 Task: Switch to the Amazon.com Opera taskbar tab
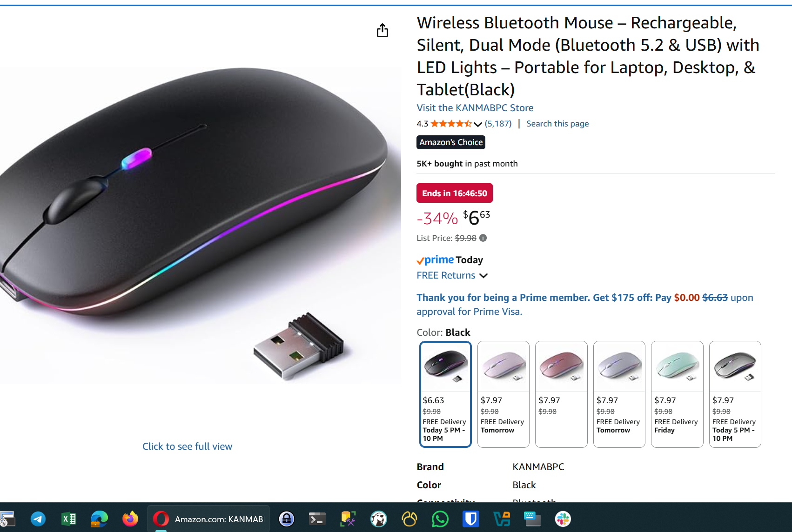(209, 519)
